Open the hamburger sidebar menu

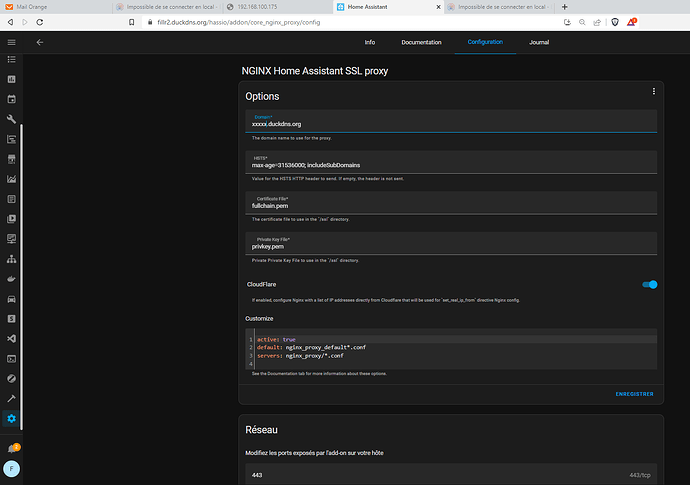pos(11,42)
